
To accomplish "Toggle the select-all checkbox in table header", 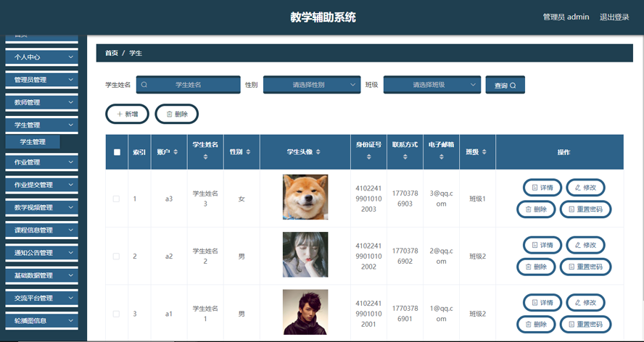I will coord(117,152).
